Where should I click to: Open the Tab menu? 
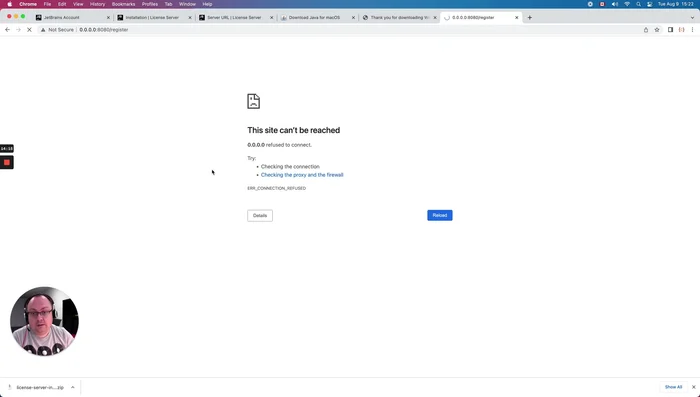(x=168, y=4)
